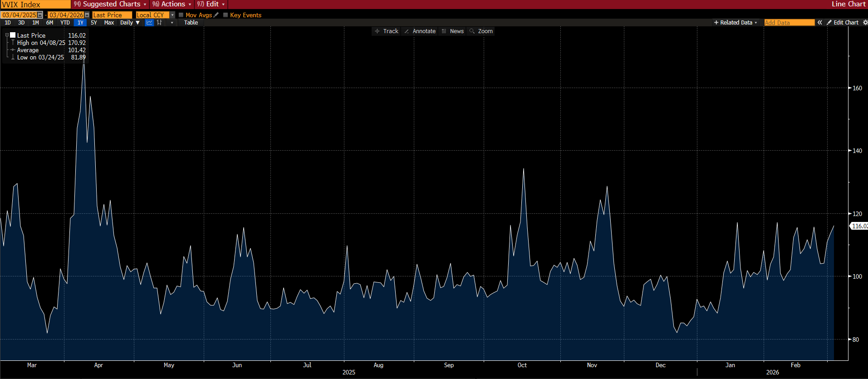This screenshot has width=868, height=379.
Task: Open the Related Data dropdown
Action: pos(735,22)
